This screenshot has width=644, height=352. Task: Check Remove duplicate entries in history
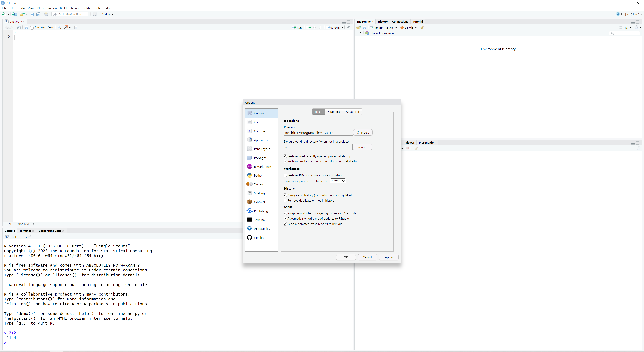(285, 201)
